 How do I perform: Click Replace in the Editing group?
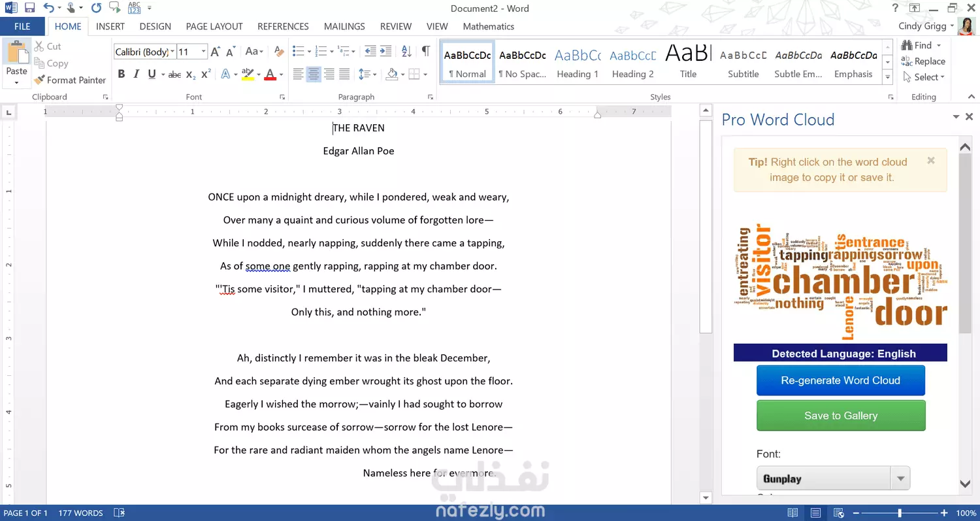(924, 61)
